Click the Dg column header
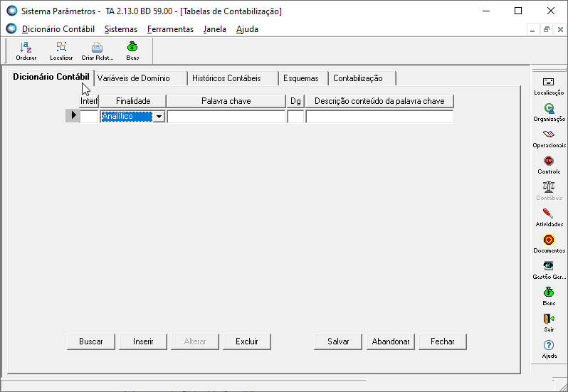 (295, 101)
